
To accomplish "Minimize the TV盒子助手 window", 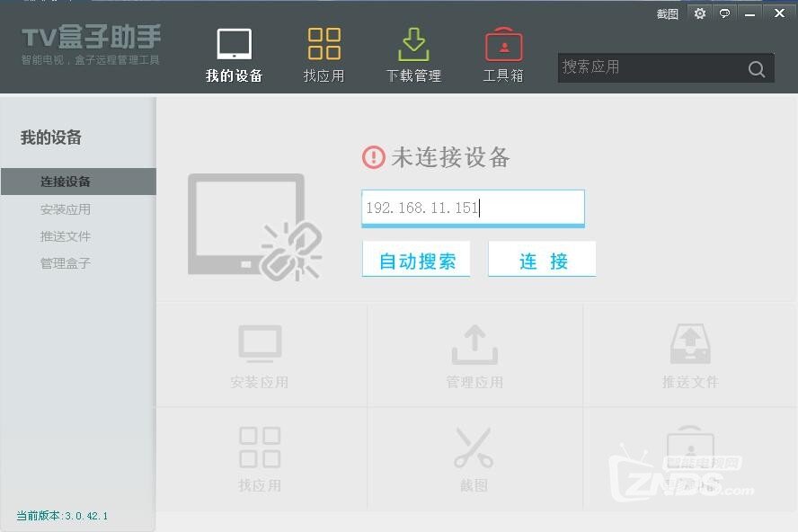I will 749,13.
